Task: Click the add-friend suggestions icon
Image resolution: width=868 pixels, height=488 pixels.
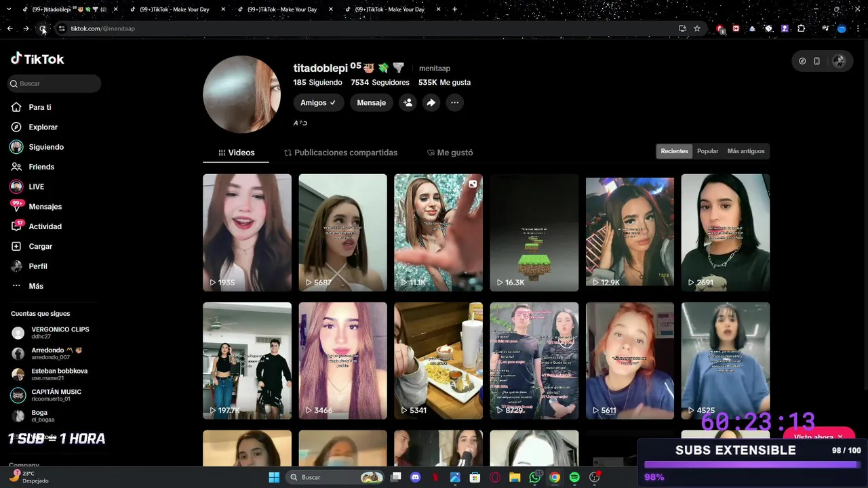Action: click(x=408, y=103)
